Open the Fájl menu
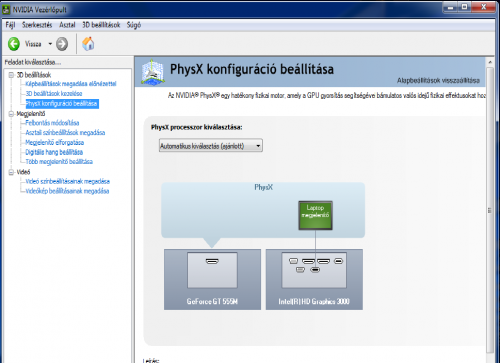 click(10, 25)
